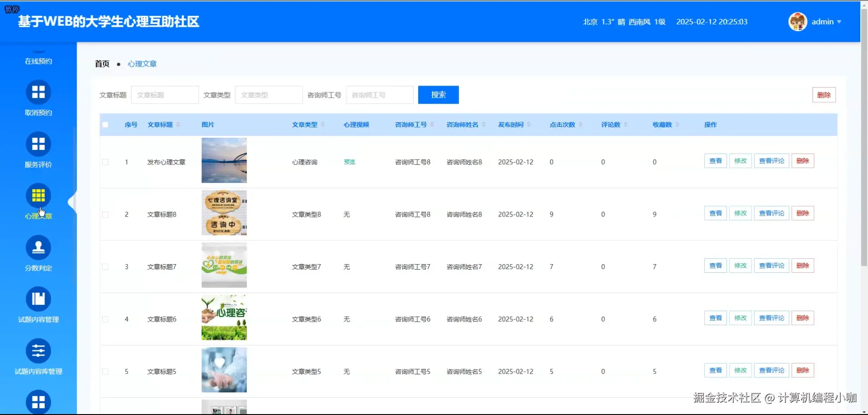Select the 取消预约 sidebar icon
The height and width of the screenshot is (415, 868).
tap(39, 92)
